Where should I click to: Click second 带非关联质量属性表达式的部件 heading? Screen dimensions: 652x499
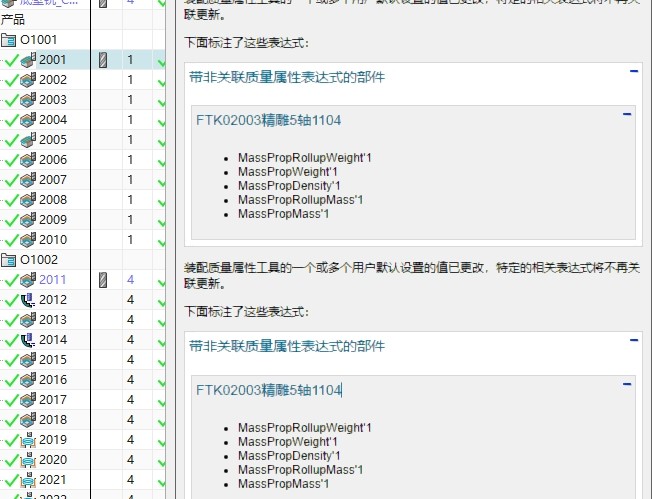coord(287,346)
